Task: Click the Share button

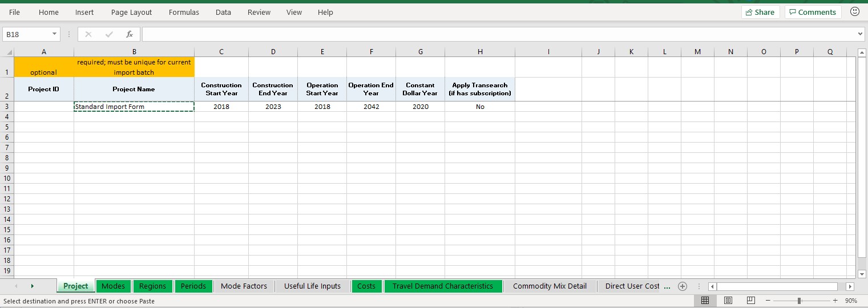Action: click(760, 12)
